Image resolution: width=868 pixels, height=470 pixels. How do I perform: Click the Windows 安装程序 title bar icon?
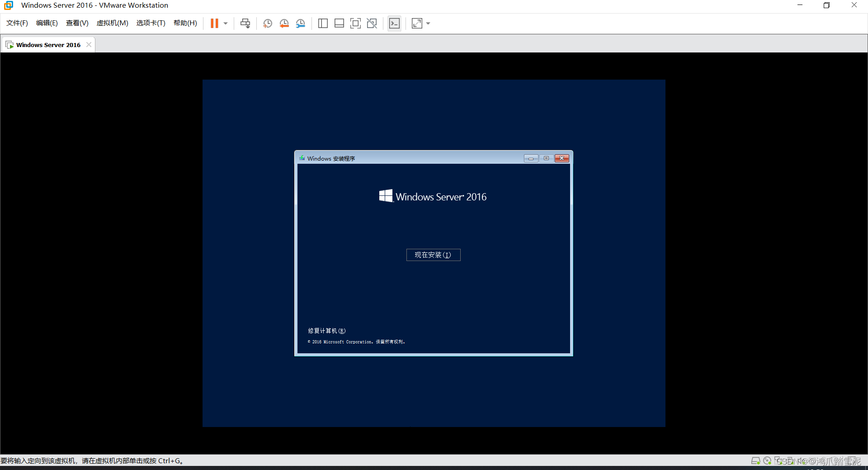302,158
